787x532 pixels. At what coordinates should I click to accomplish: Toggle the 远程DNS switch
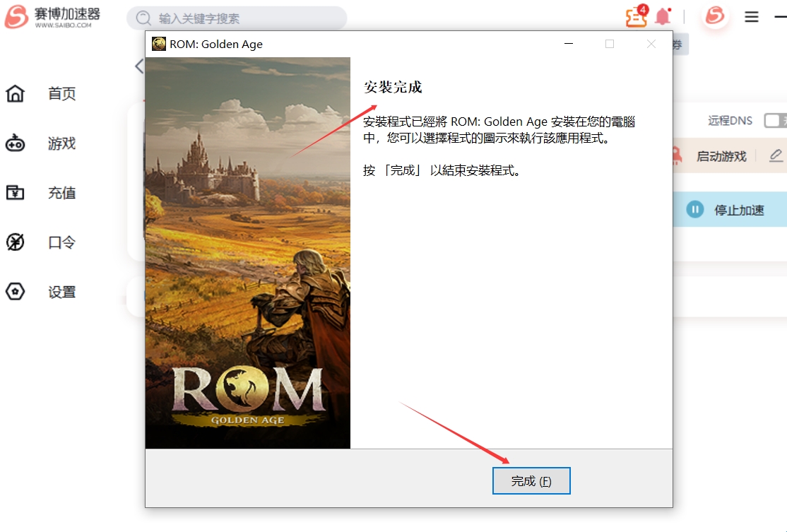[776, 120]
